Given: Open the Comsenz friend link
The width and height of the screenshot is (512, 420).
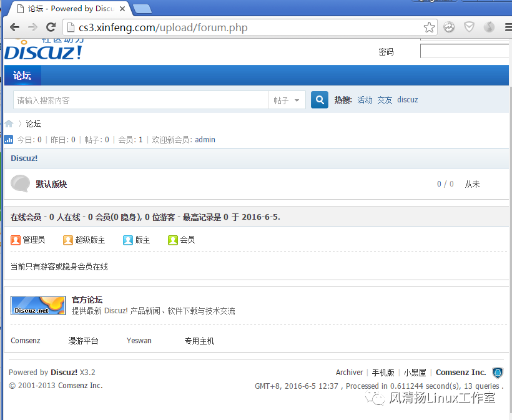Looking at the screenshot, I should [26, 341].
